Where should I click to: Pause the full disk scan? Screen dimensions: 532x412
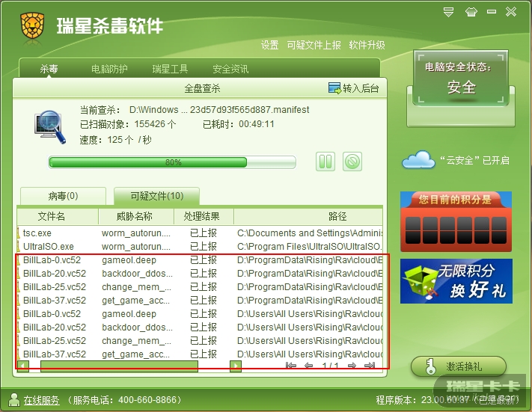pos(325,162)
